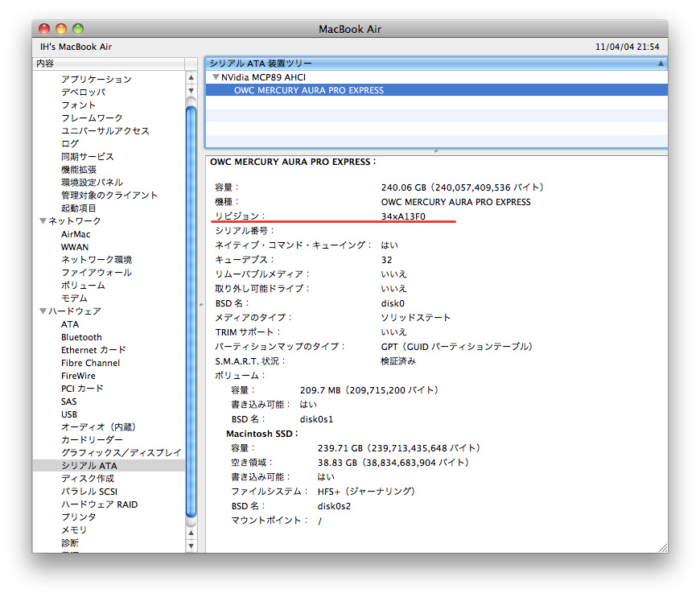This screenshot has width=700, height=597.
Task: Click the revision value 34xA13F0
Action: [403, 216]
